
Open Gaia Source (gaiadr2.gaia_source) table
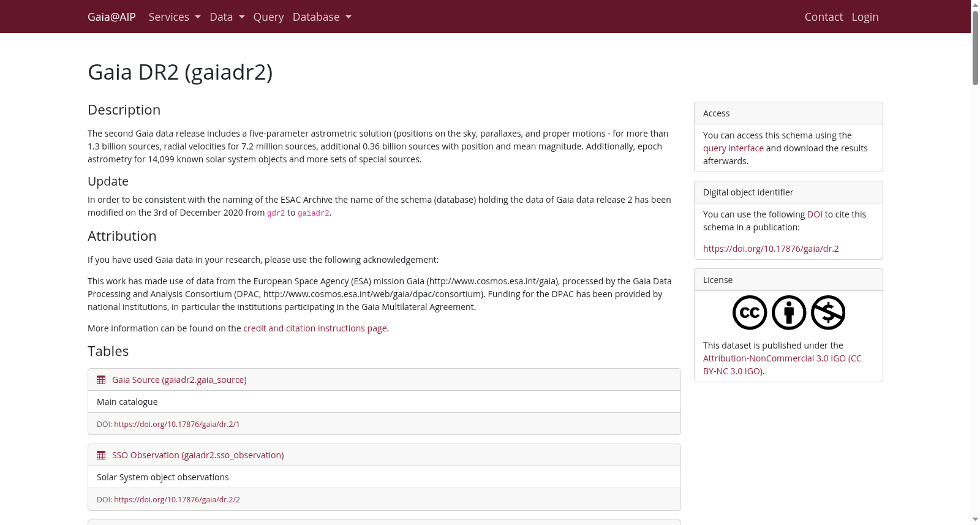coord(179,380)
